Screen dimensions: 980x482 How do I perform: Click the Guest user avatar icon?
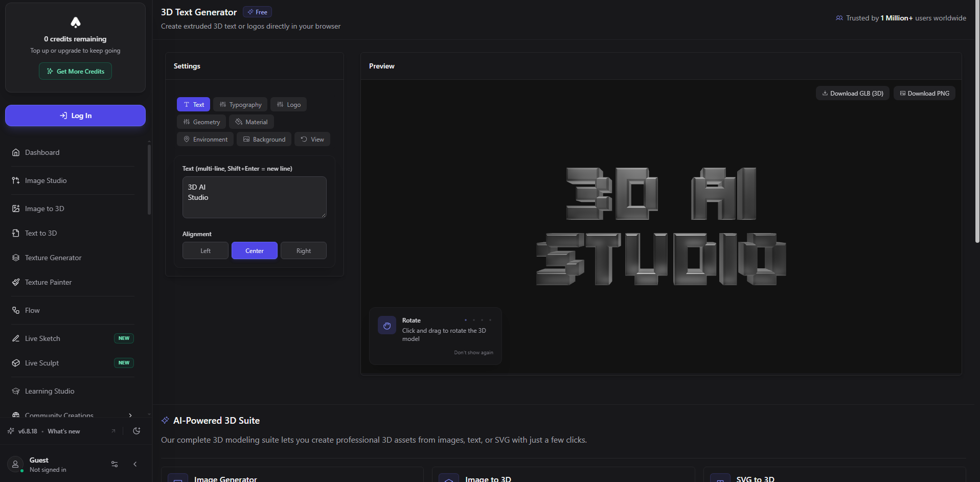(x=15, y=464)
